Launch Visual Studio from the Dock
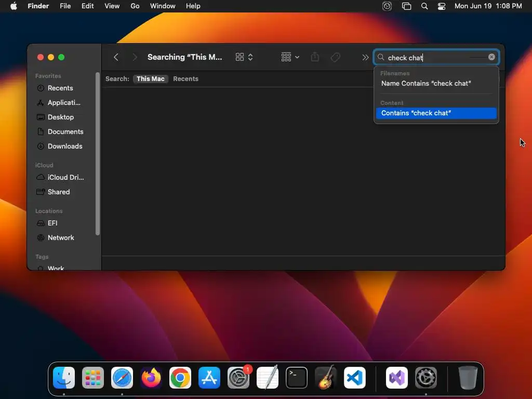Image resolution: width=532 pixels, height=399 pixels. 397,378
